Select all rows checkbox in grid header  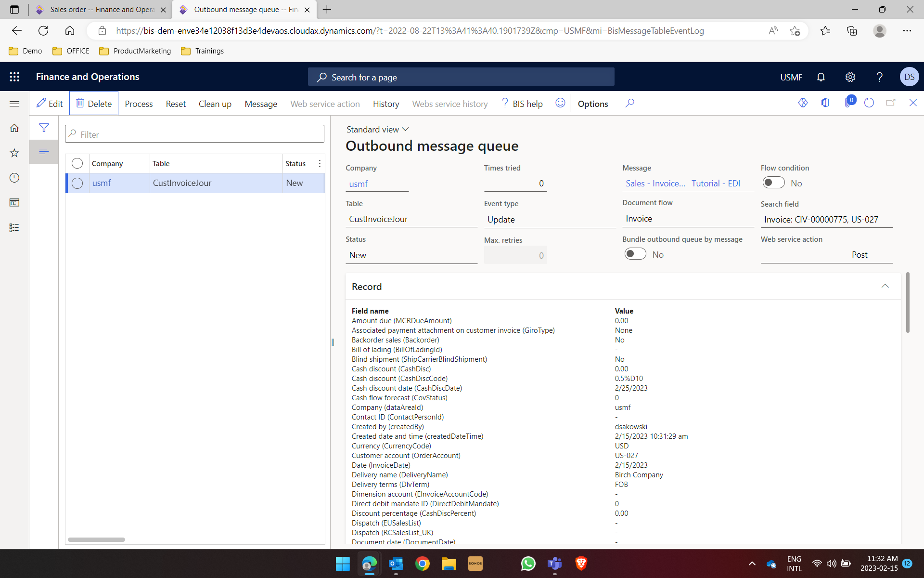point(77,163)
